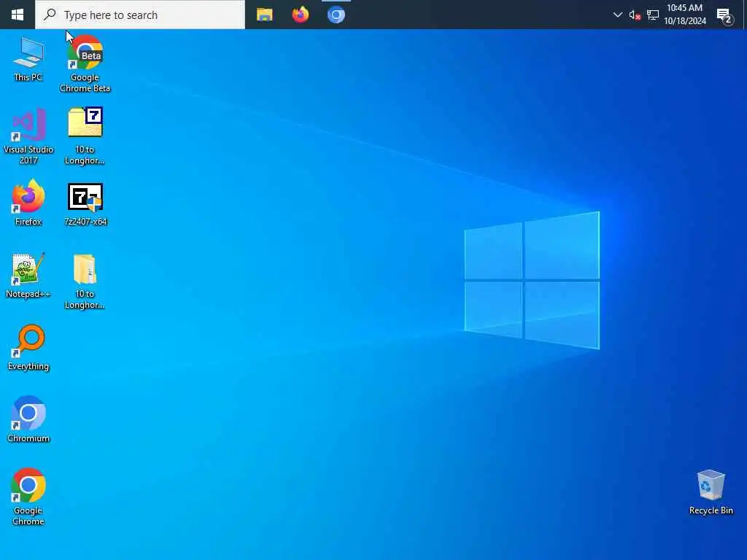Select the Google Chrome desktop shortcut
Image resolution: width=747 pixels, height=560 pixels.
pyautogui.click(x=28, y=496)
